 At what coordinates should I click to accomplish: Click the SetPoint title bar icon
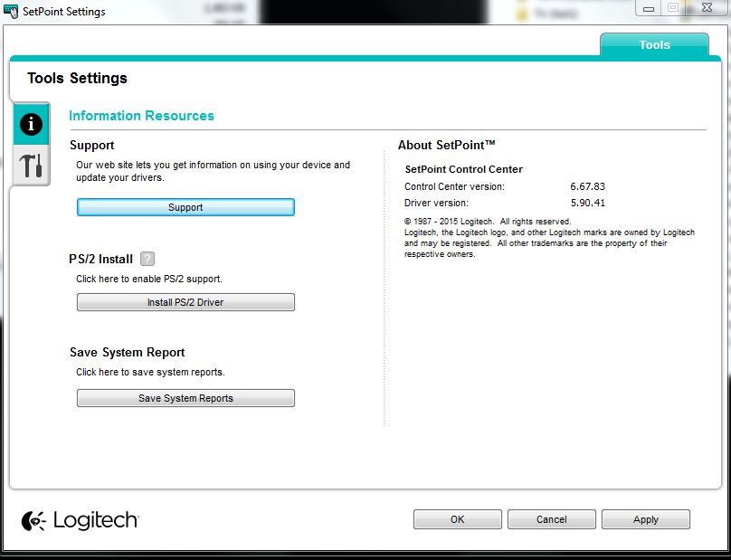(10, 11)
